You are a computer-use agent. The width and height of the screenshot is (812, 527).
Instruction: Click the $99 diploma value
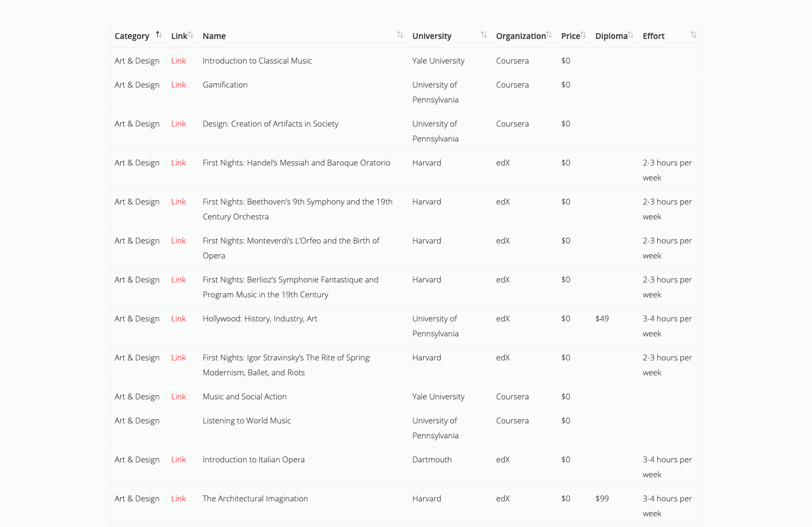(x=602, y=499)
